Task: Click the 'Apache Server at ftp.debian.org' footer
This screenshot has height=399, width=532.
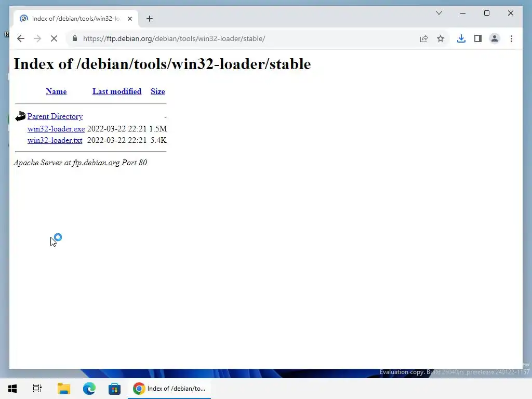Action: point(80,163)
